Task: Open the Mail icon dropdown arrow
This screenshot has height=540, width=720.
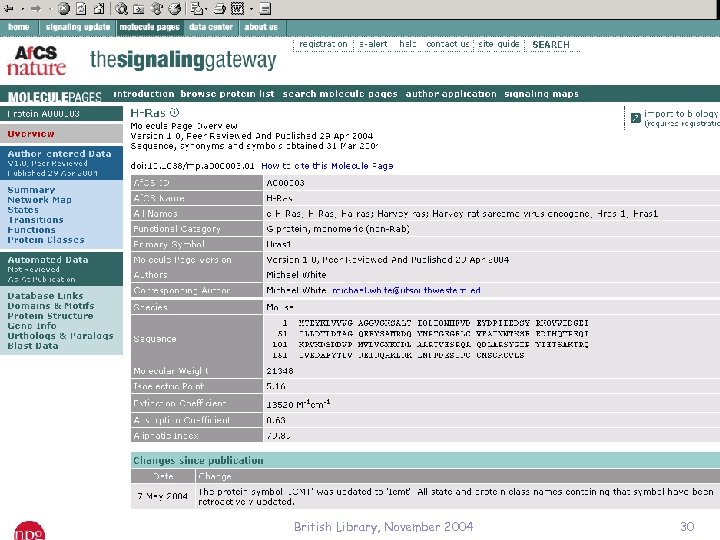Action: tap(205, 9)
